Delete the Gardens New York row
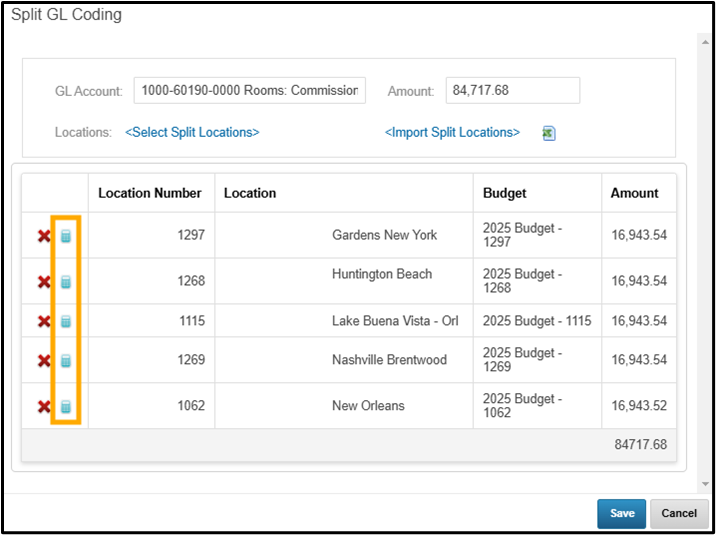The height and width of the screenshot is (535, 716). coord(44,236)
